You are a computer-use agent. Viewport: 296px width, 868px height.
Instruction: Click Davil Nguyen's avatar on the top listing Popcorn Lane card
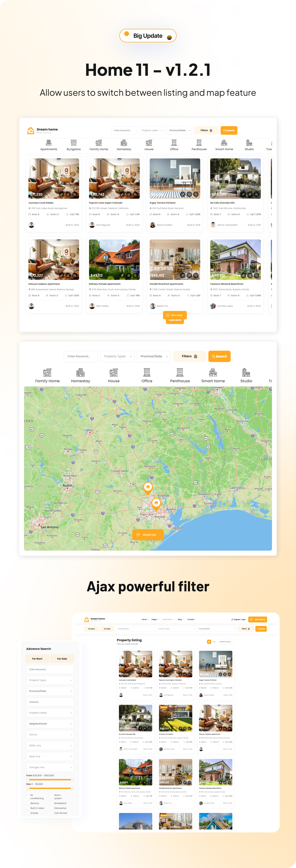click(92, 225)
